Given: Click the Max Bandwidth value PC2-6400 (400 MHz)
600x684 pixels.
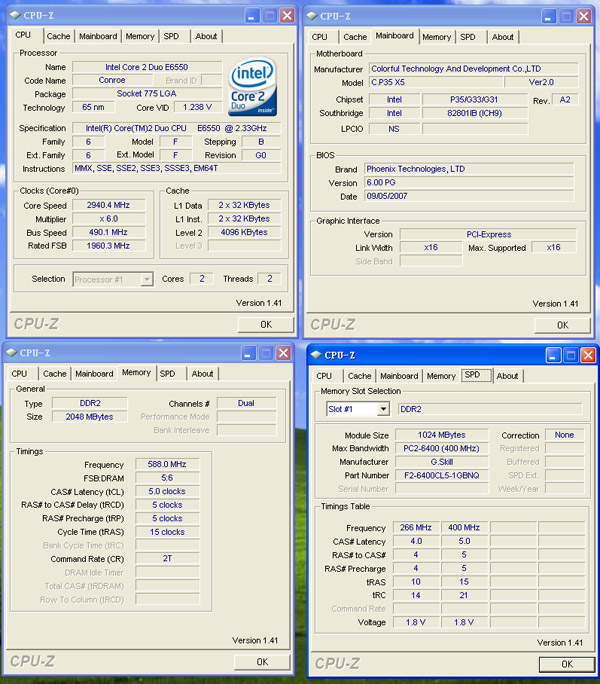Looking at the screenshot, I should (x=442, y=448).
